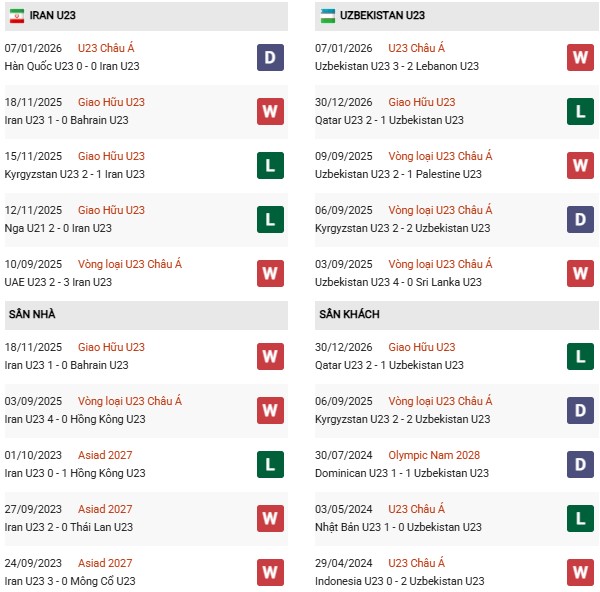Click Nga U21 2 - 0 Iran U23 result
Image resolution: width=600 pixels, height=592 pixels.
(58, 228)
